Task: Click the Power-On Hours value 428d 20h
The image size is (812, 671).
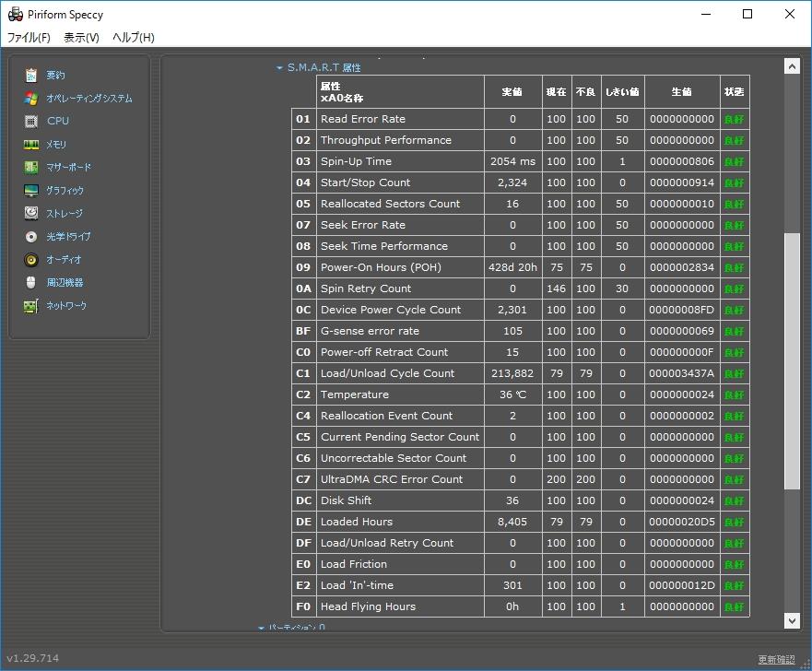Action: [512, 267]
